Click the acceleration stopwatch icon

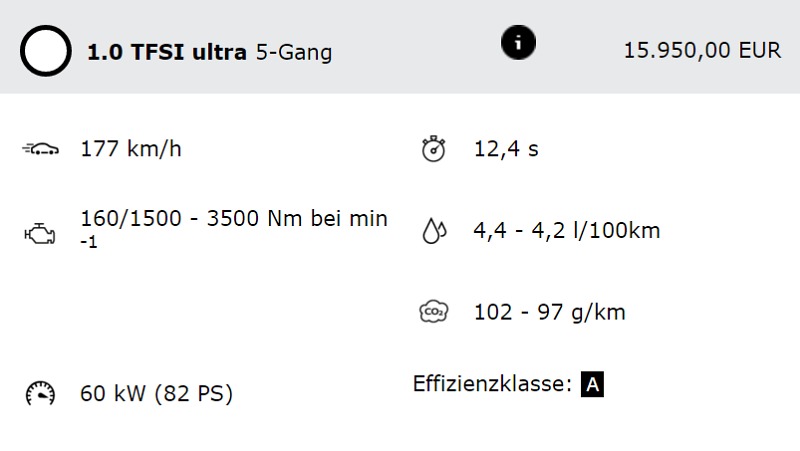tap(434, 149)
